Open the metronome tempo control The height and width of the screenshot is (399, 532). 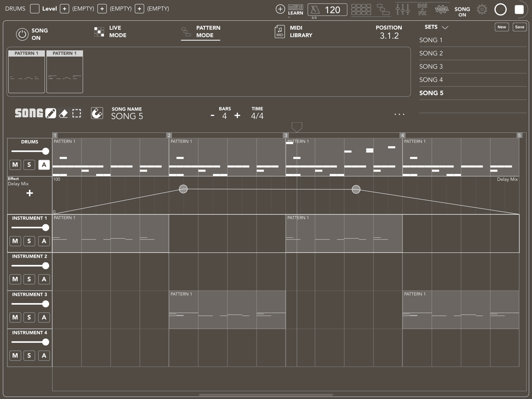pyautogui.click(x=327, y=10)
